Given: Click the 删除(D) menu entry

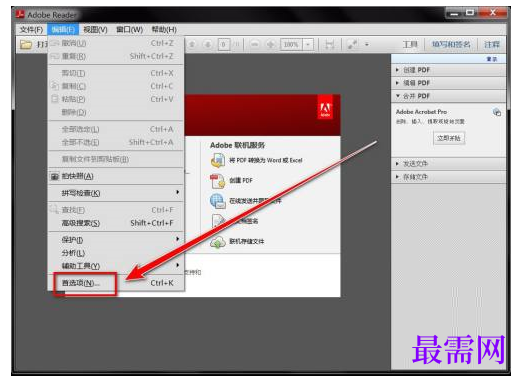Looking at the screenshot, I should (116, 112).
